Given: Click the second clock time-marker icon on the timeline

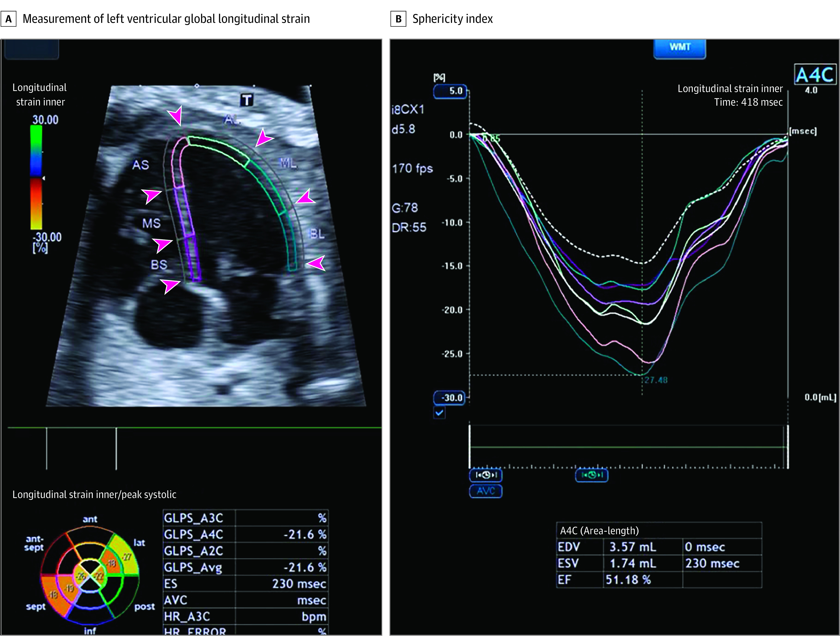Looking at the screenshot, I should point(592,475).
